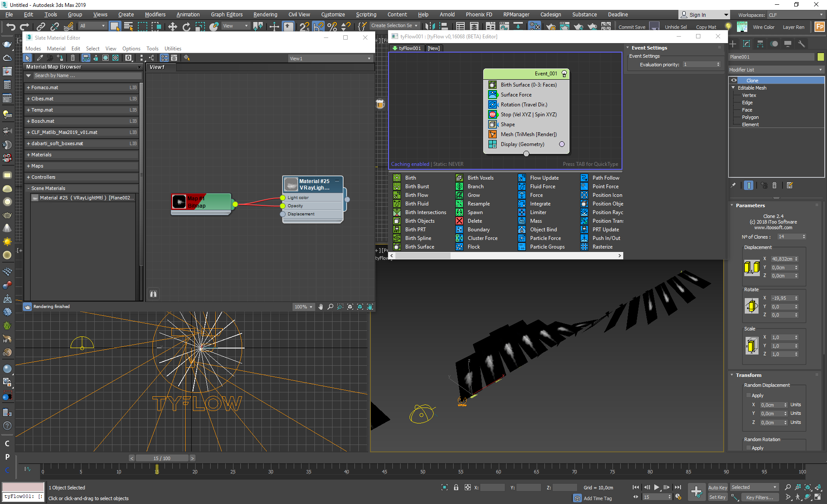Image resolution: width=827 pixels, height=504 pixels.
Task: Select the pan hand tool in Slate editor
Action: coord(320,307)
